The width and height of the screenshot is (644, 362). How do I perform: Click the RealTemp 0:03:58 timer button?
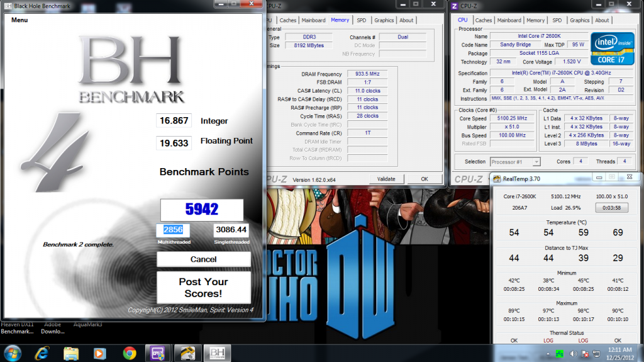[611, 208]
